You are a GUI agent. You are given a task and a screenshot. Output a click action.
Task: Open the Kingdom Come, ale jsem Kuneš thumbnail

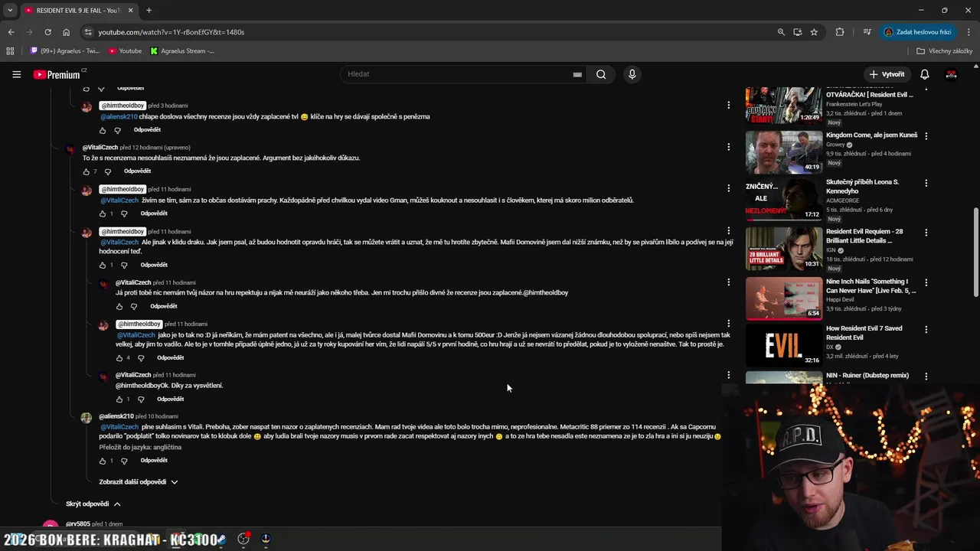784,152
